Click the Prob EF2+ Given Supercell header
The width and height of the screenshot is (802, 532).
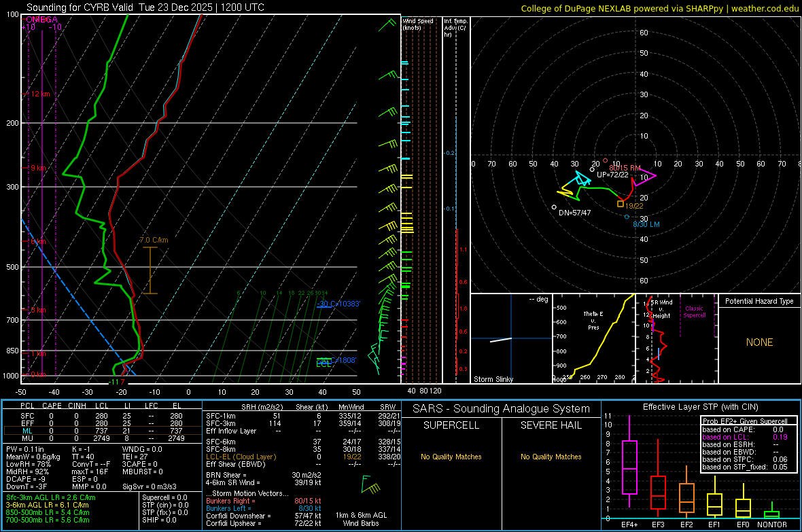point(745,421)
